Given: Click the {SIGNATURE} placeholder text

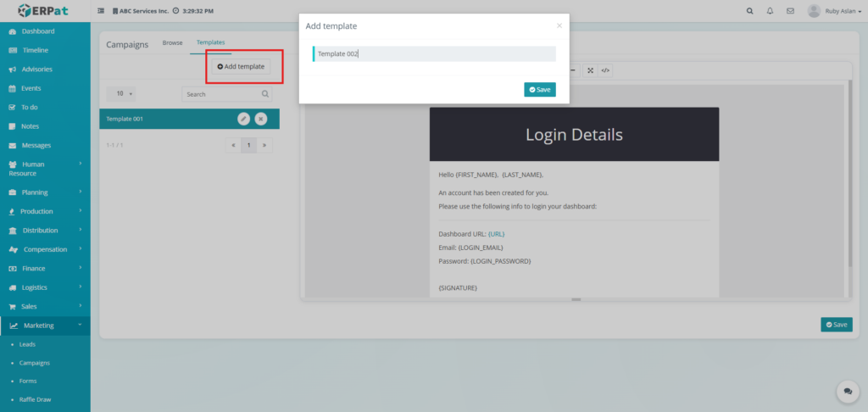Looking at the screenshot, I should point(458,288).
